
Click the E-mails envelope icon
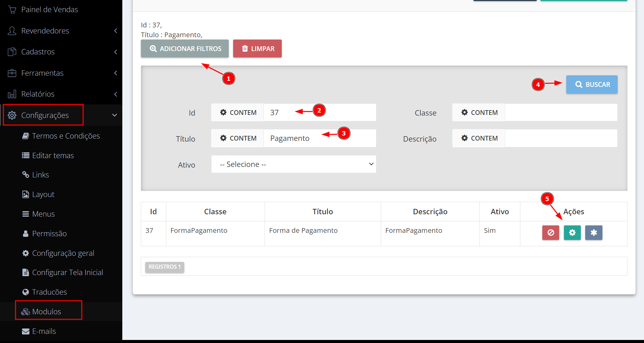pos(26,332)
